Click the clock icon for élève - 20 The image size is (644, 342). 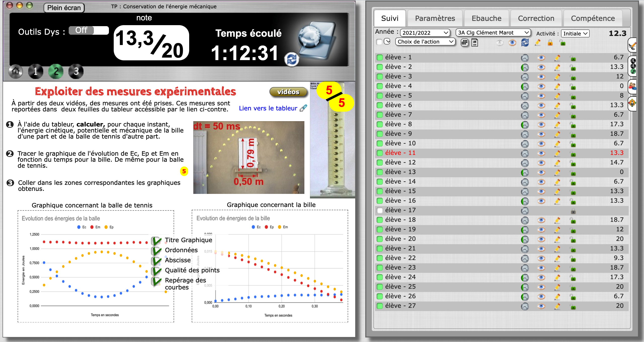525,239
